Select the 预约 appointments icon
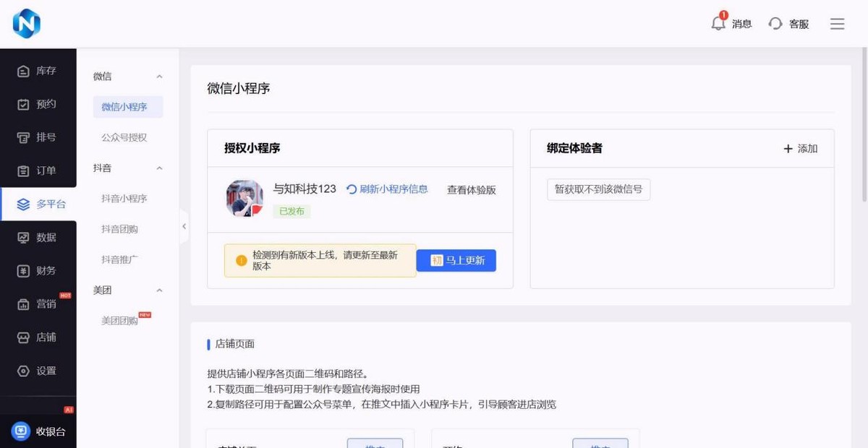The image size is (868, 448). (38, 103)
